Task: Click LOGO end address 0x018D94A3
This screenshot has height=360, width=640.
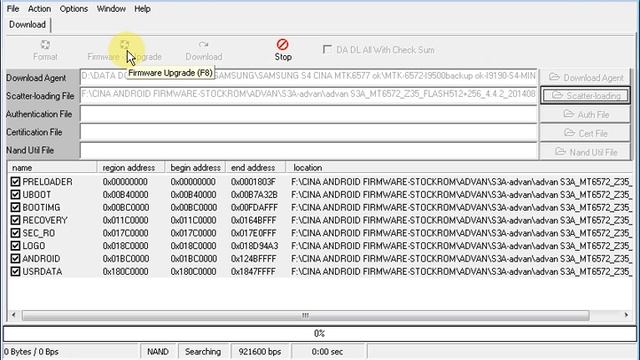Action: (254, 246)
